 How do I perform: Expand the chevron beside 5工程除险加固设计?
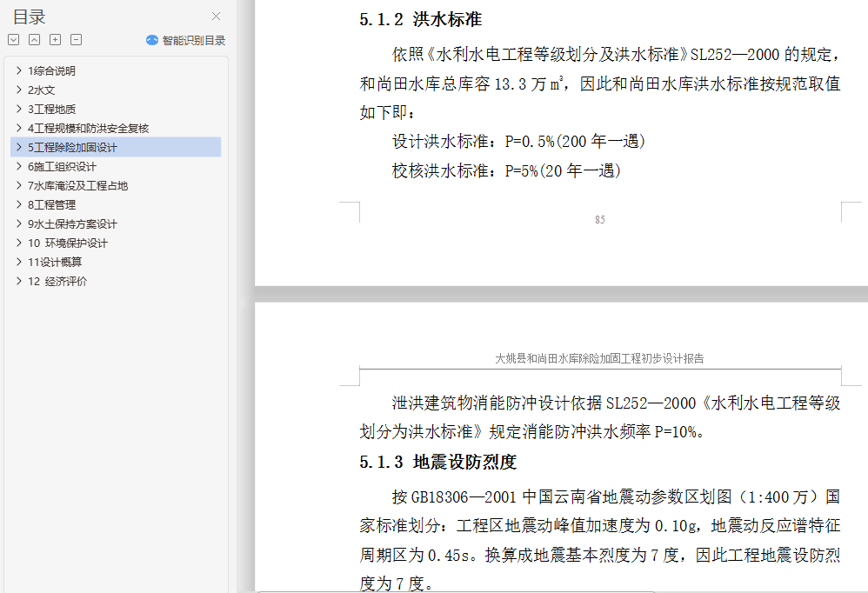(x=19, y=147)
